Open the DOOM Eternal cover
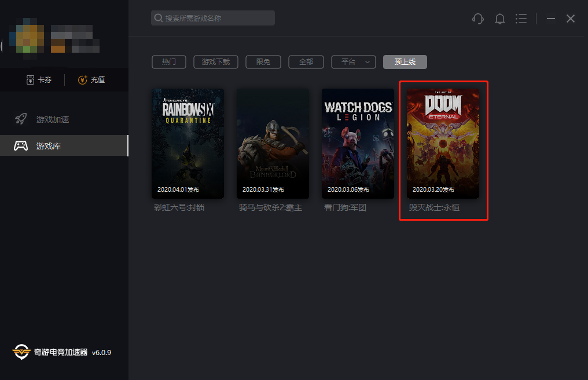The height and width of the screenshot is (380, 588). pyautogui.click(x=443, y=144)
